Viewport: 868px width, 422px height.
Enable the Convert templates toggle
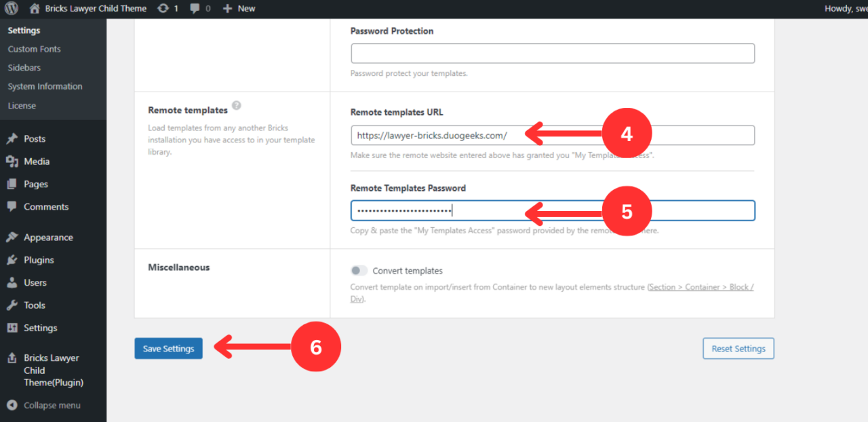(x=358, y=270)
